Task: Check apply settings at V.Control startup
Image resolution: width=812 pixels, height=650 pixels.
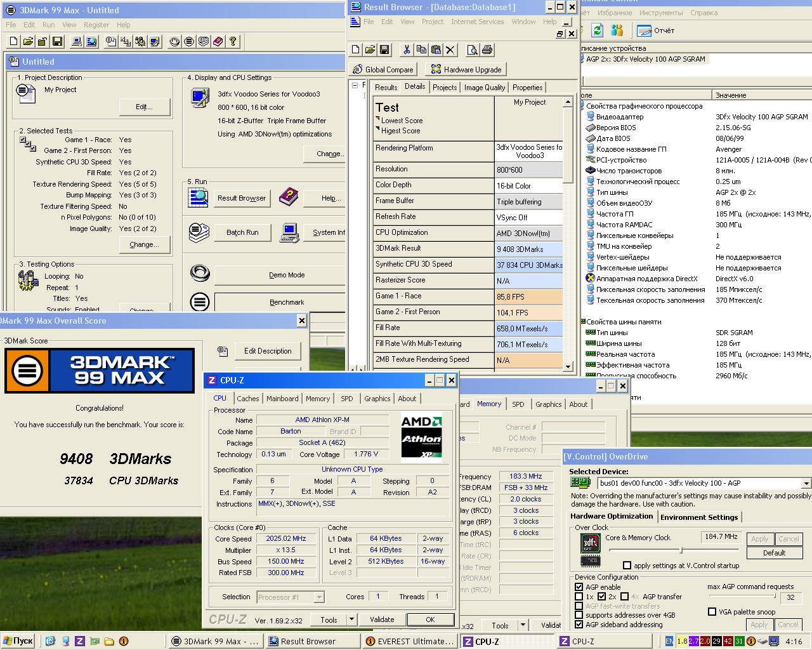Action: point(627,566)
